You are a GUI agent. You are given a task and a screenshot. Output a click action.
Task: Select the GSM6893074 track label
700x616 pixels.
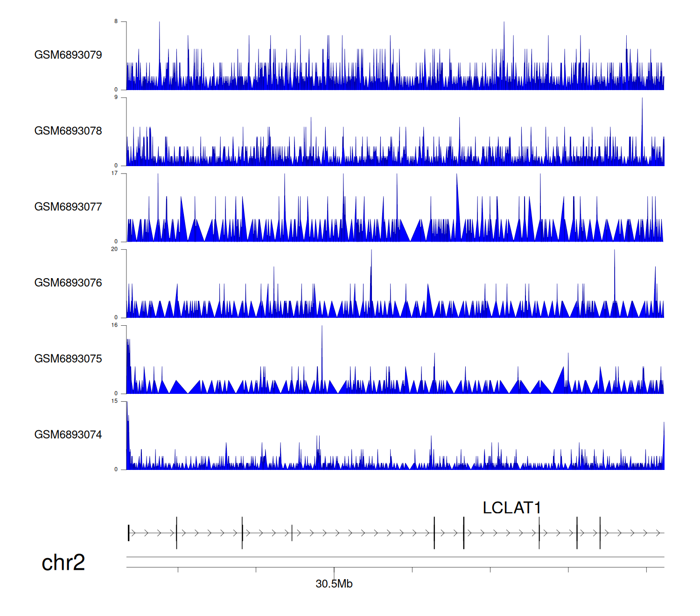point(68,435)
